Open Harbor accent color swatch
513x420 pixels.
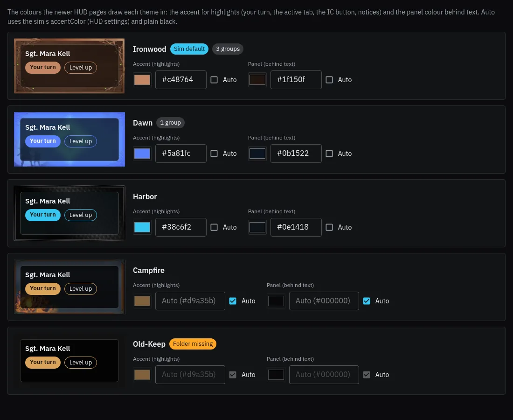[142, 227]
